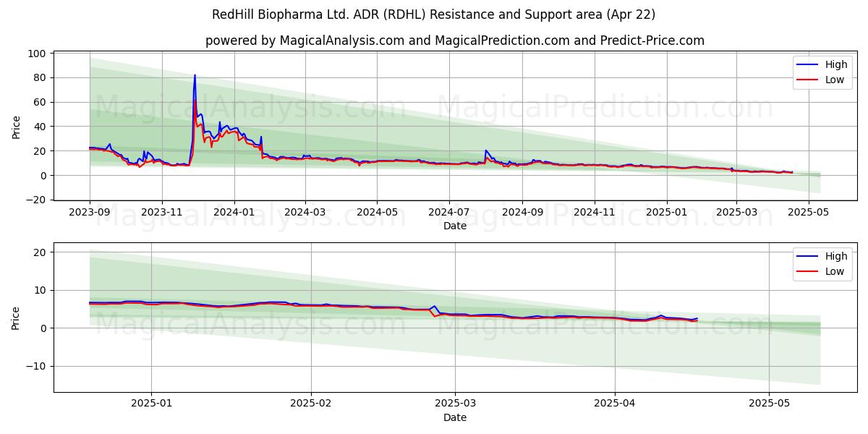Click the '2025-02' date label on bottom chart
The width and height of the screenshot is (868, 434).
point(311,405)
